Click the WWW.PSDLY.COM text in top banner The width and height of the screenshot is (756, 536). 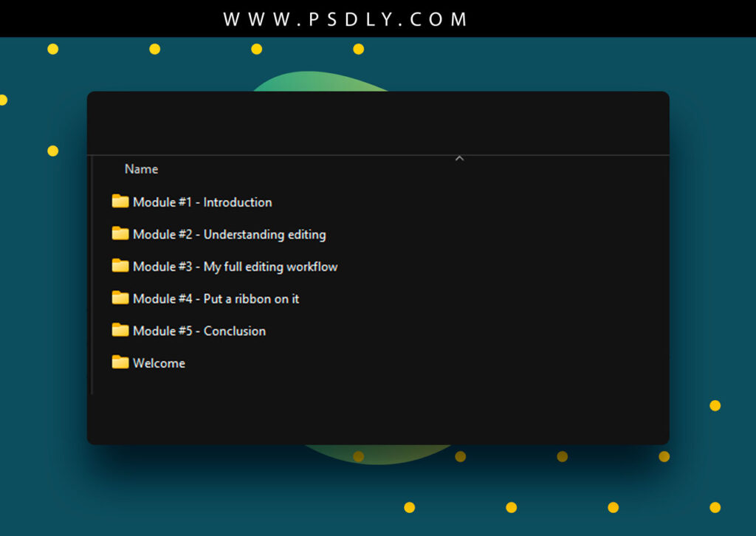pos(346,19)
